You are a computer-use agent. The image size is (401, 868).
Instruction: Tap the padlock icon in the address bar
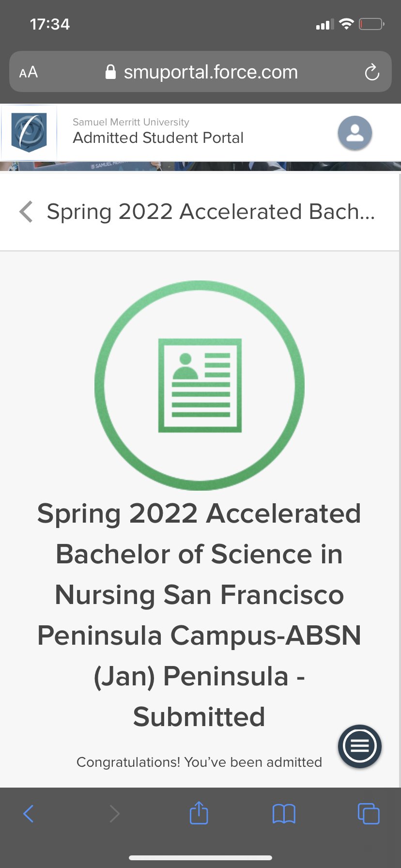110,72
